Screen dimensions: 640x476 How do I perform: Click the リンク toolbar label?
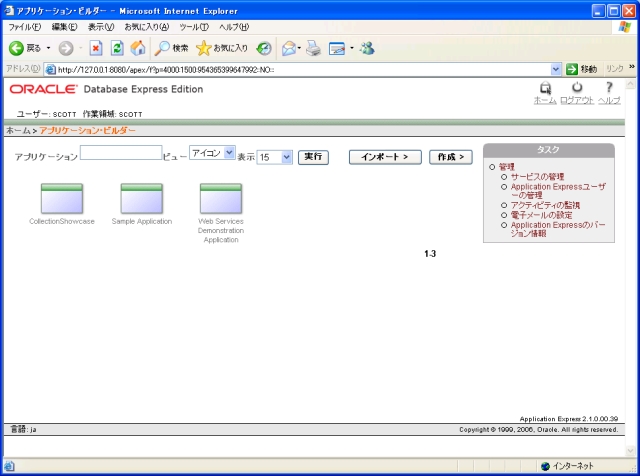(x=615, y=69)
